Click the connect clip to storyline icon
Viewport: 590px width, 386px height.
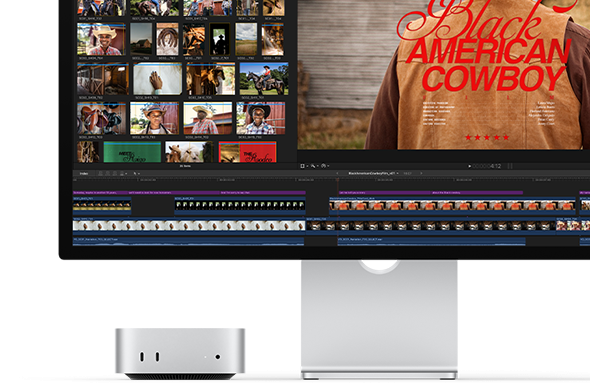click(x=100, y=173)
